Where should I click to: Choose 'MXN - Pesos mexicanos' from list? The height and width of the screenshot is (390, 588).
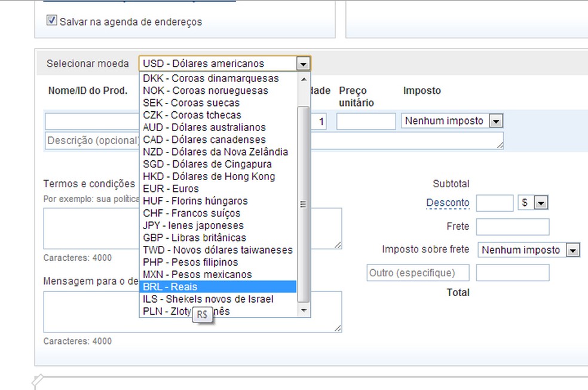[x=218, y=275]
